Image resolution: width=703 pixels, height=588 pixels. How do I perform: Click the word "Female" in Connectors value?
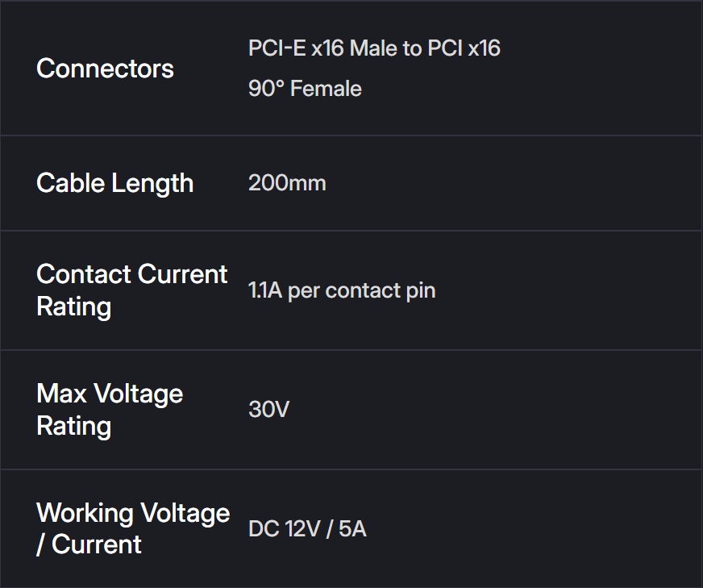326,88
